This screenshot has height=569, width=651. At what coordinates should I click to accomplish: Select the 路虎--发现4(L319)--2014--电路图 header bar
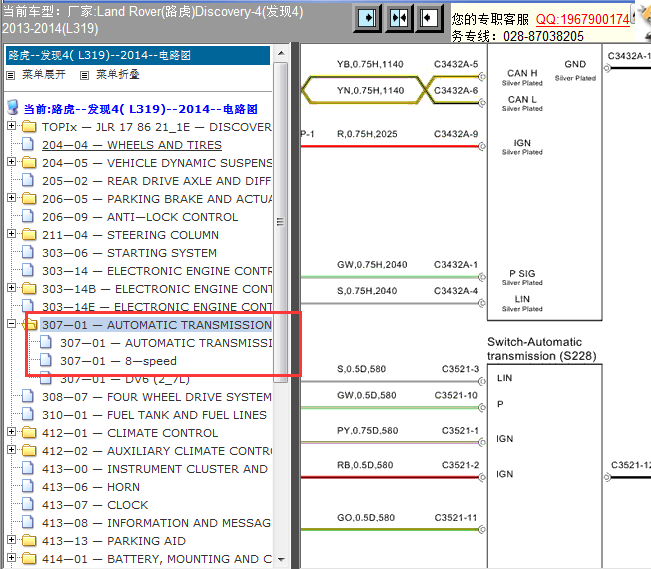[137, 55]
